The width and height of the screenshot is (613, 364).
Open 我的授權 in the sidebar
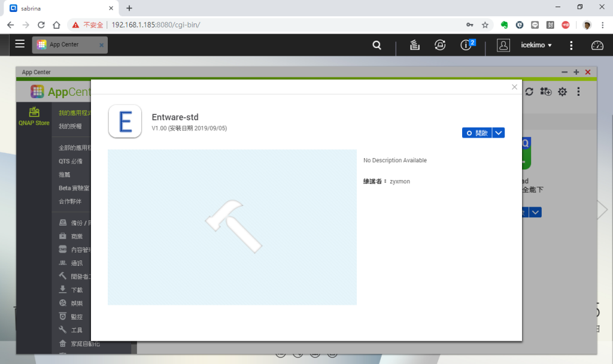tap(71, 126)
